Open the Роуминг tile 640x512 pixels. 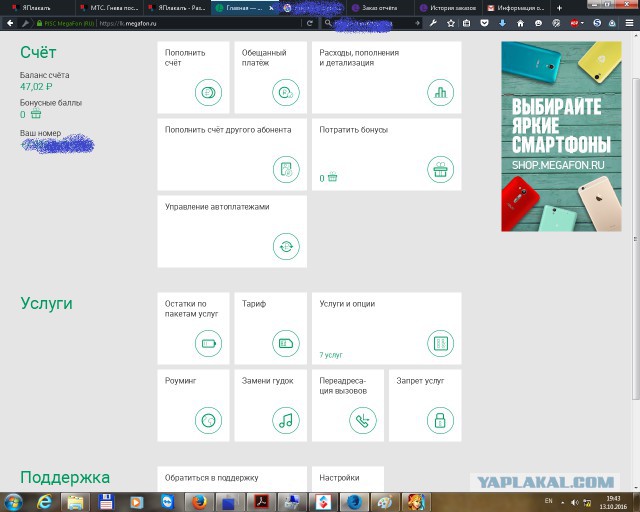pyautogui.click(x=193, y=405)
